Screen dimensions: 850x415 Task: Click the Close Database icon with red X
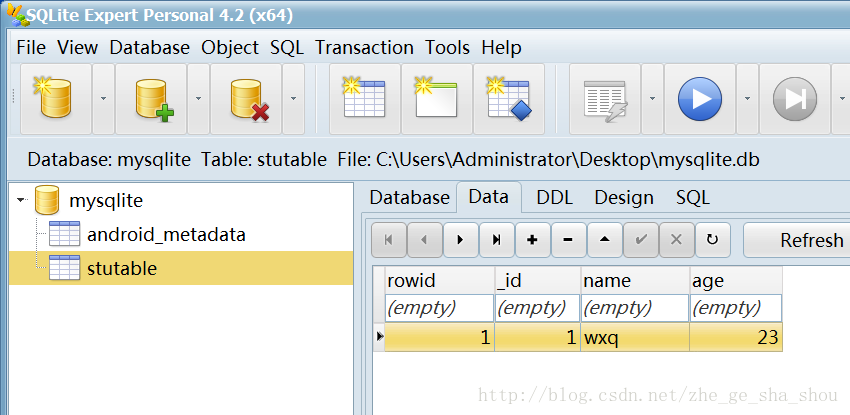tap(246, 99)
